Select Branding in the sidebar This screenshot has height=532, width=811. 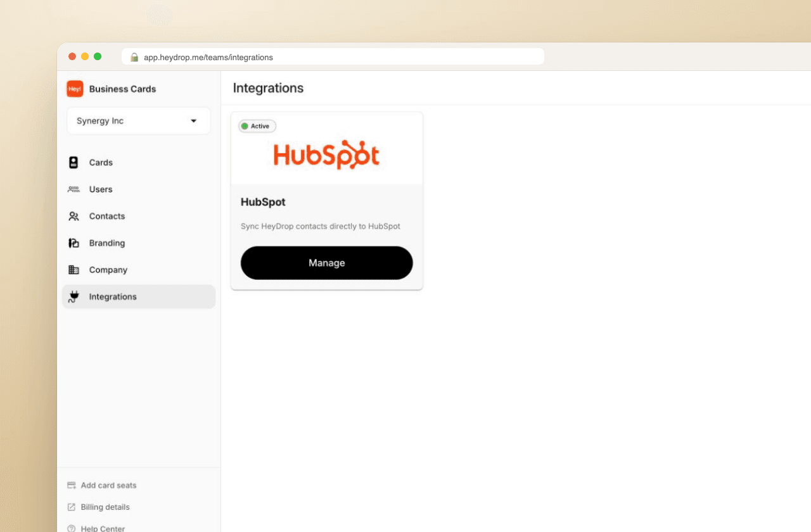139,243
